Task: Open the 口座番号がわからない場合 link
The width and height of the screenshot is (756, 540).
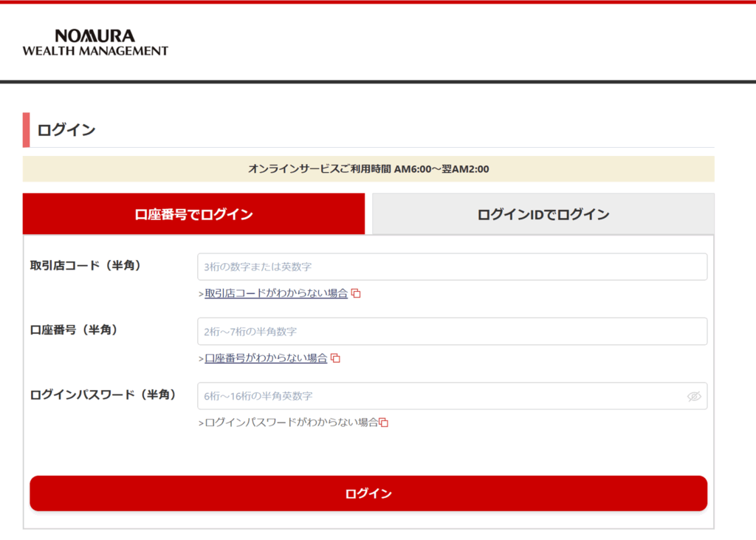Action: click(x=266, y=358)
